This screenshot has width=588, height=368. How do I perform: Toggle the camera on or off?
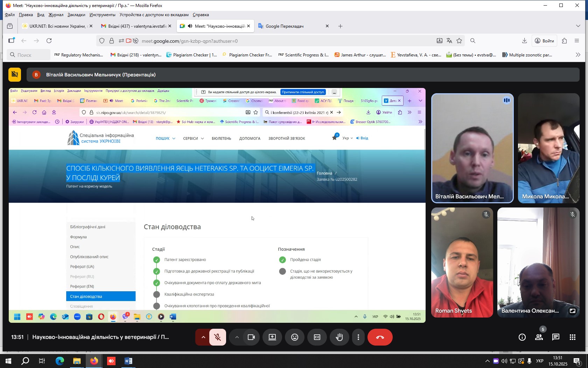click(251, 337)
